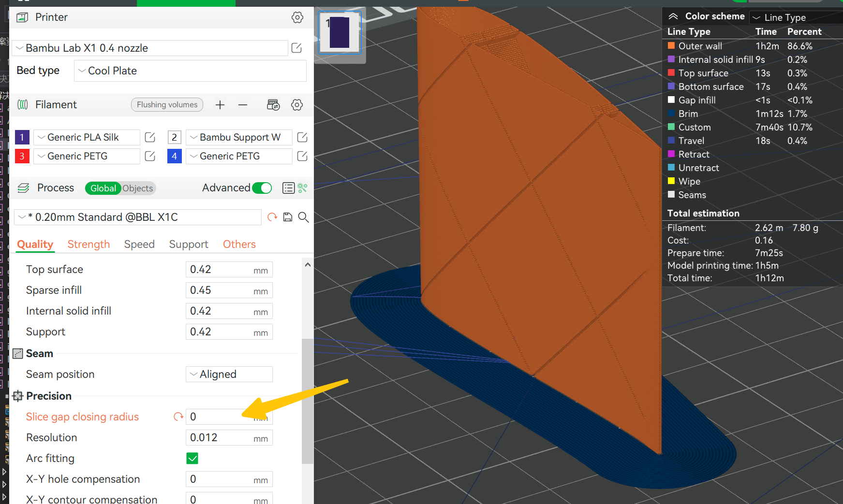This screenshot has height=504, width=843.
Task: Toggle the Advanced process mode switch
Action: tap(262, 188)
